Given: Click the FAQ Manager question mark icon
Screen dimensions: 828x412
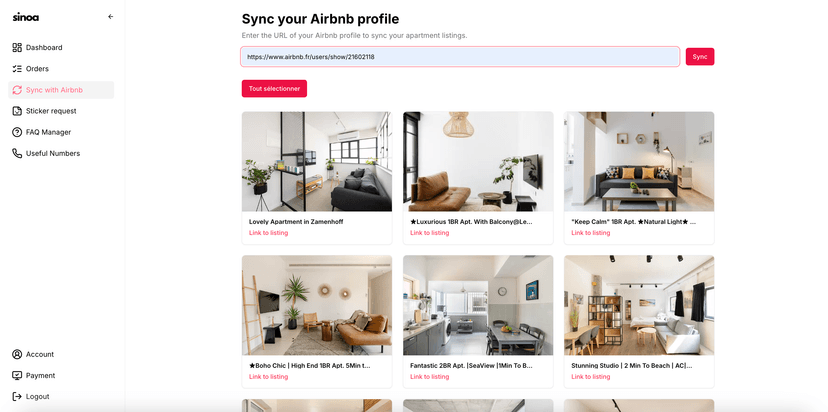Looking at the screenshot, I should [x=17, y=132].
